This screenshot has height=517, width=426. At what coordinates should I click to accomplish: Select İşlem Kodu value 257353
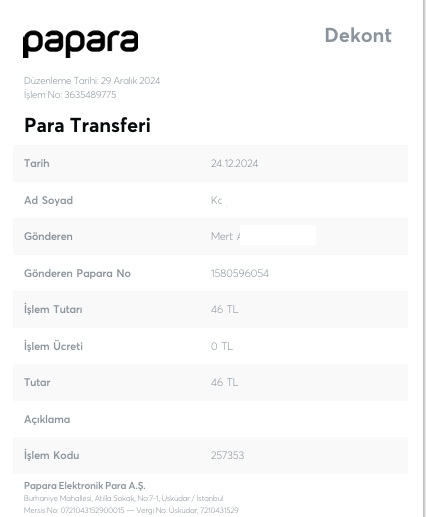227,455
